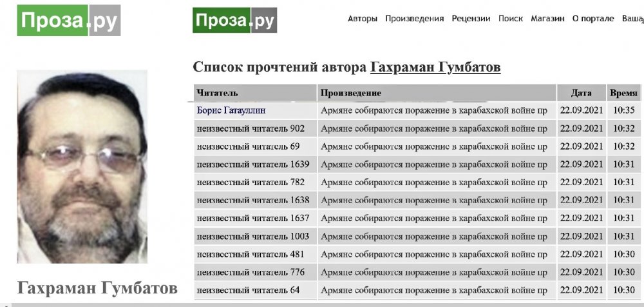The height and width of the screenshot is (307, 644).
Task: Click the Время column header
Action: click(623, 93)
